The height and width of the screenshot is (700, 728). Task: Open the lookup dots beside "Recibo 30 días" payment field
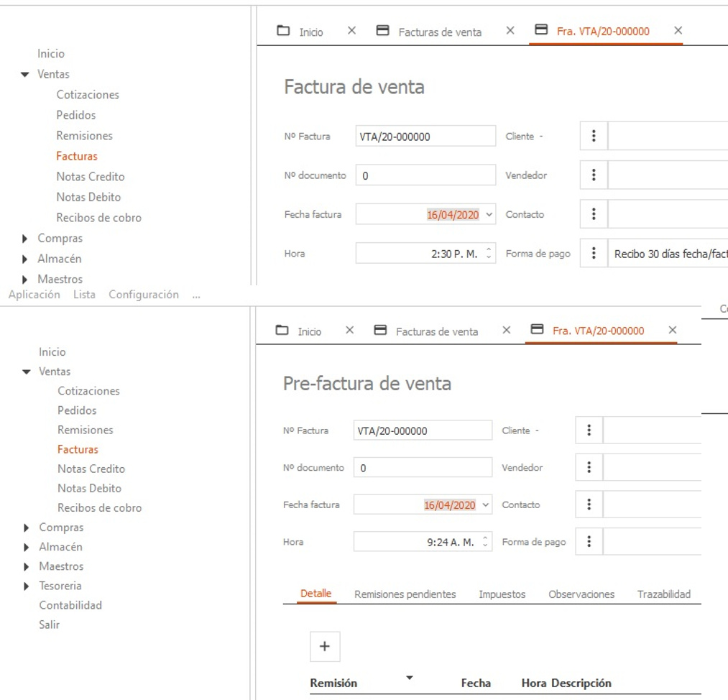(594, 254)
